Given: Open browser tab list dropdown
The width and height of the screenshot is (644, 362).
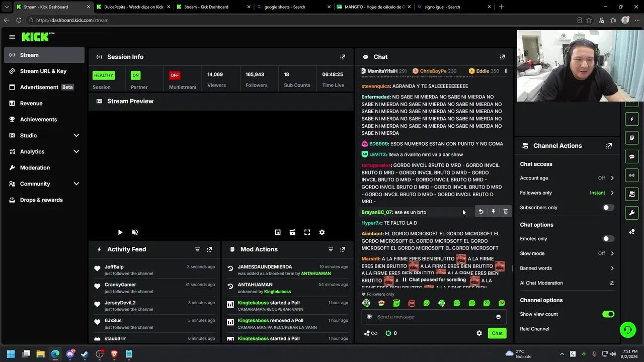Looking at the screenshot, I should pos(7,7).
